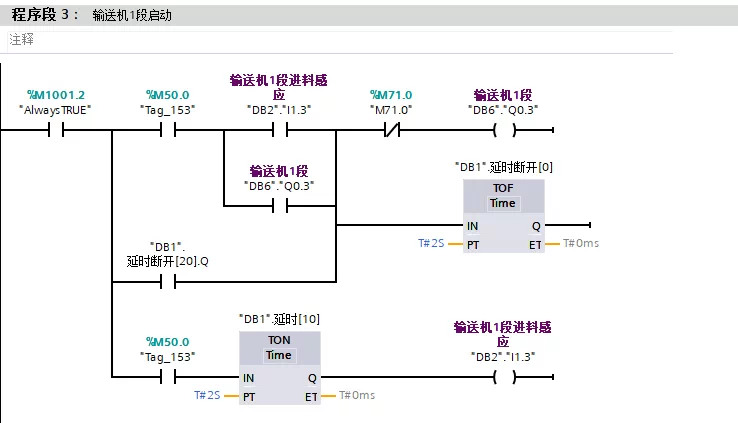Image resolution: width=738 pixels, height=423 pixels.
Task: Click the %M1001.2 address label
Action: [56, 95]
